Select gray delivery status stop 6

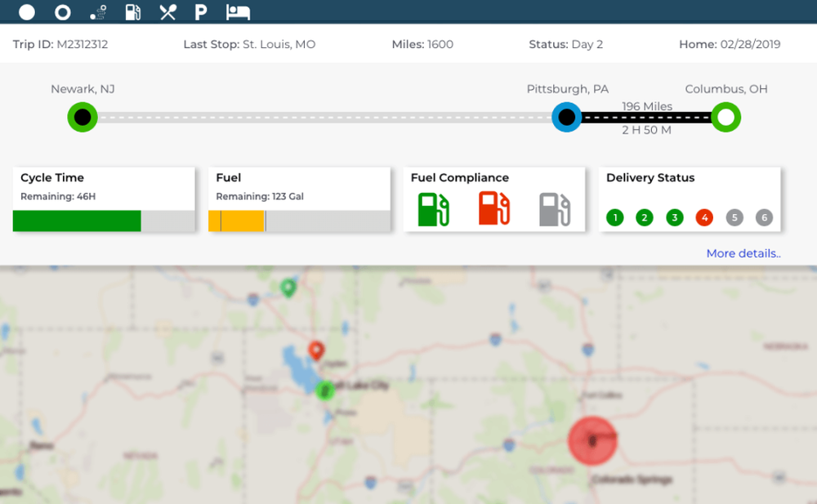pyautogui.click(x=765, y=217)
